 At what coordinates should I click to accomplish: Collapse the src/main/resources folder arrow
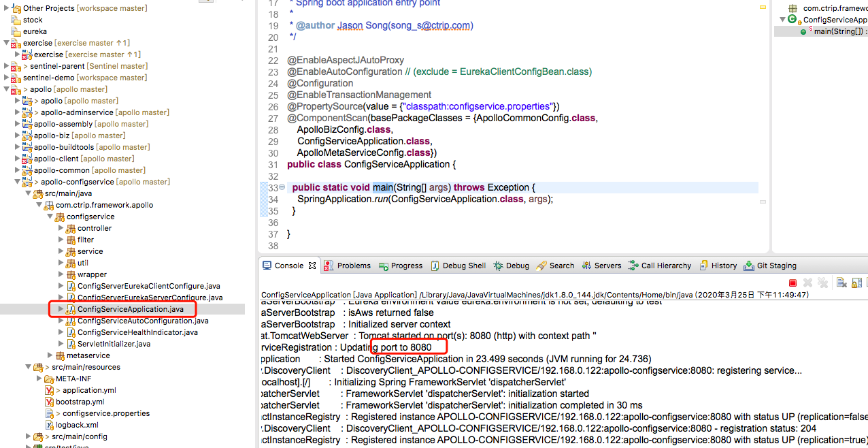pos(29,367)
